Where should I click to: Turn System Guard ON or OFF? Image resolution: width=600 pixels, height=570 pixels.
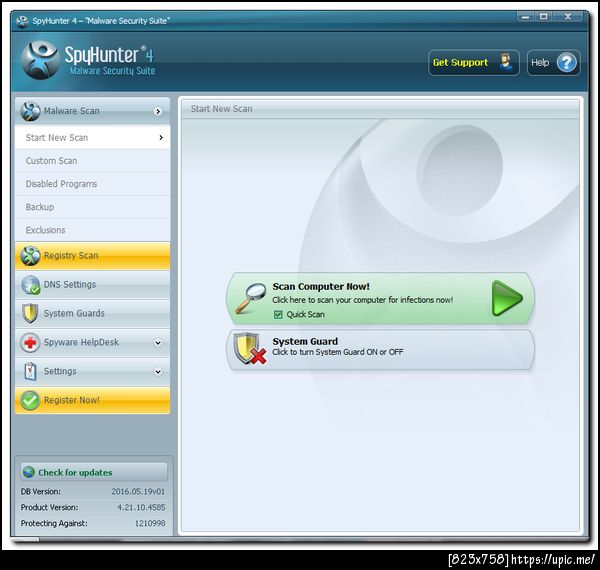point(381,350)
